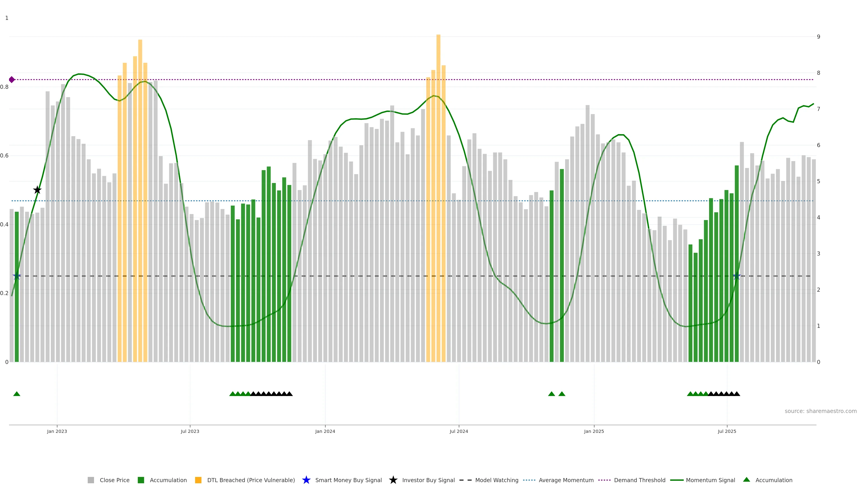Image resolution: width=868 pixels, height=488 pixels.
Task: Hide the Model Watching dashed line via the legend
Action: pyautogui.click(x=496, y=480)
